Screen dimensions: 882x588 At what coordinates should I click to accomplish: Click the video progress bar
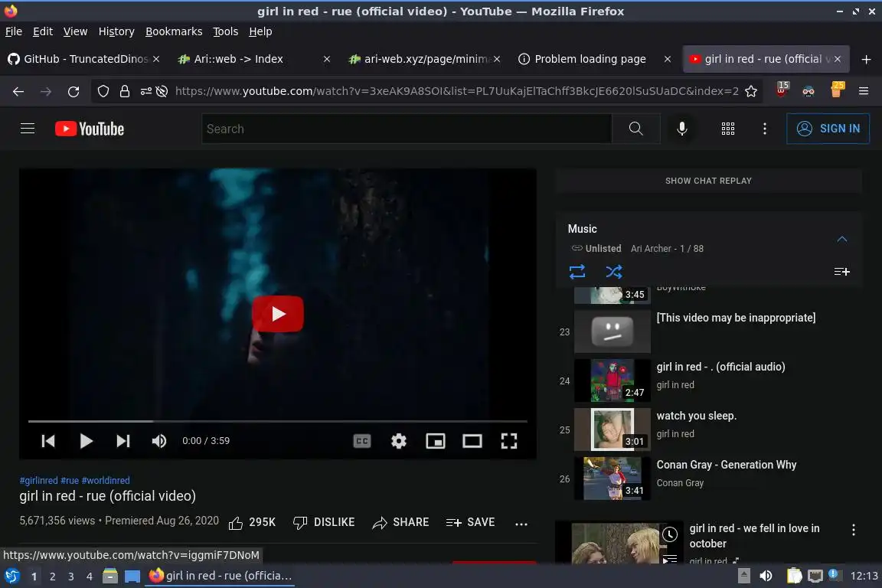tap(278, 421)
